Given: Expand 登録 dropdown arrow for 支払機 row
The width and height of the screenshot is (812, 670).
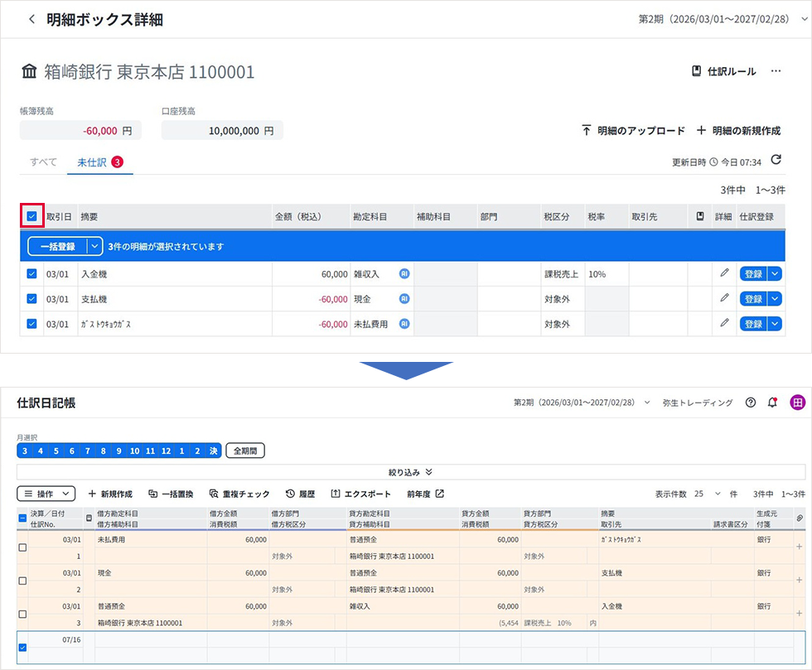Looking at the screenshot, I should (774, 299).
